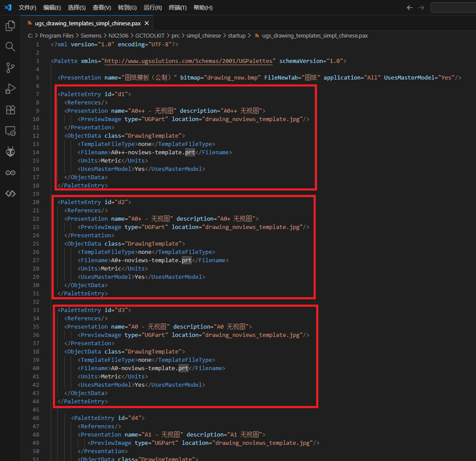This screenshot has width=476, height=461.
Task: Open the Explorer view in activity bar
Action: click(x=10, y=26)
